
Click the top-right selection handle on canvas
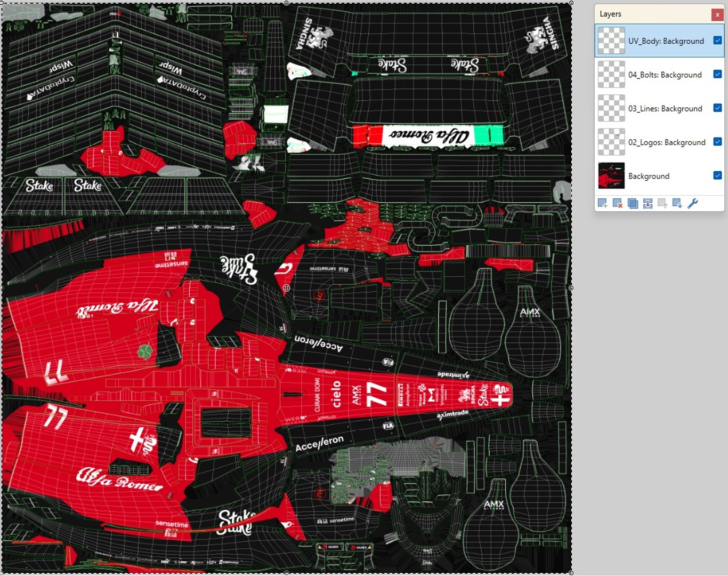[x=571, y=3]
